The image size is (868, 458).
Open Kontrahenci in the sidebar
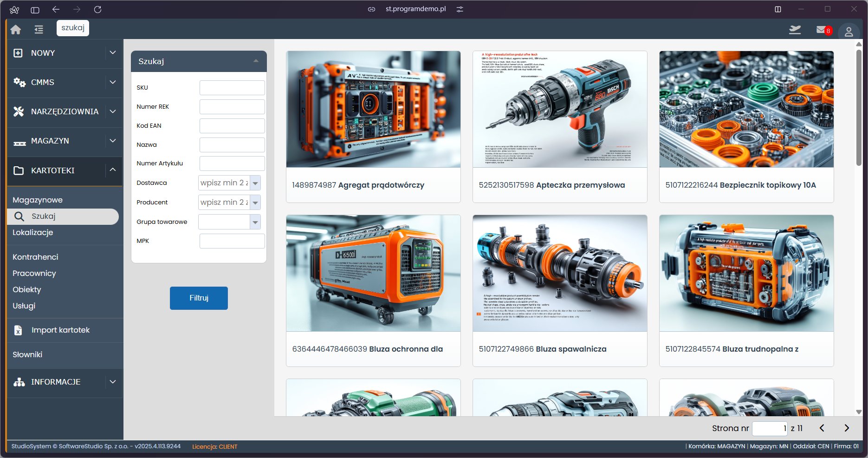[35, 257]
